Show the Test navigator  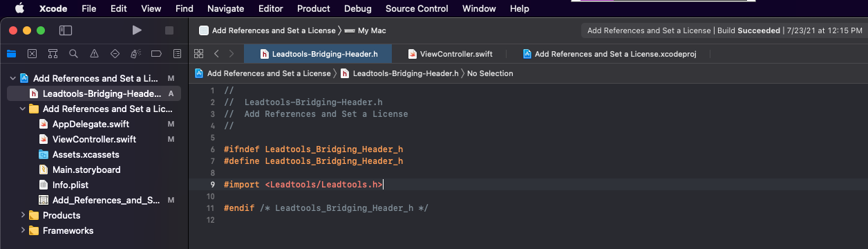coord(115,53)
